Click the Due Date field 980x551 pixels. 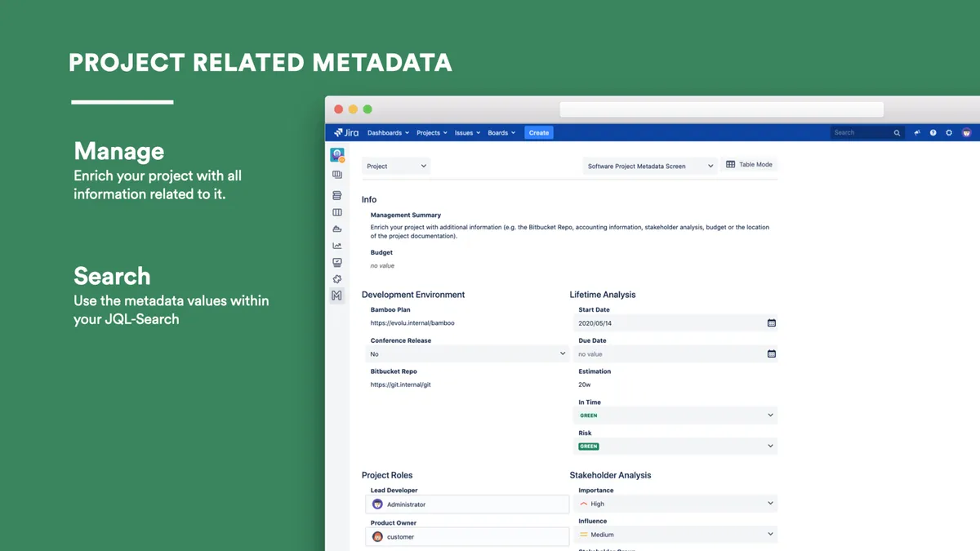(676, 354)
